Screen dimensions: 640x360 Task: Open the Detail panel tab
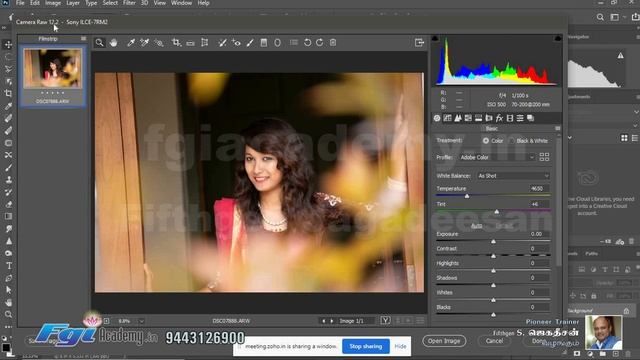click(458, 118)
